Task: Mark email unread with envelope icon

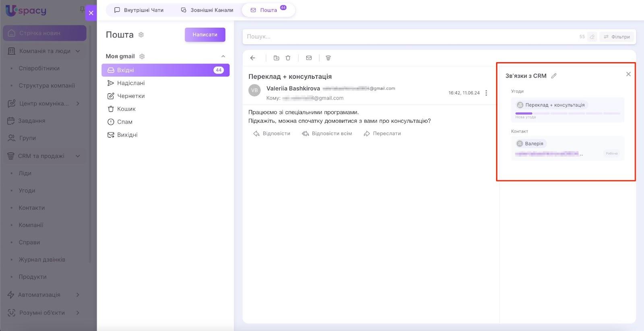Action: tap(309, 58)
